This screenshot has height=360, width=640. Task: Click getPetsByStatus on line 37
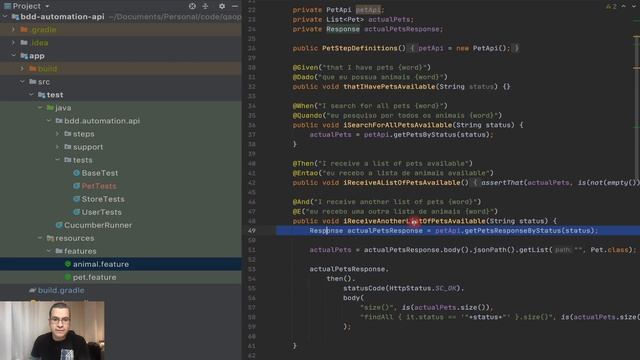pyautogui.click(x=426, y=134)
